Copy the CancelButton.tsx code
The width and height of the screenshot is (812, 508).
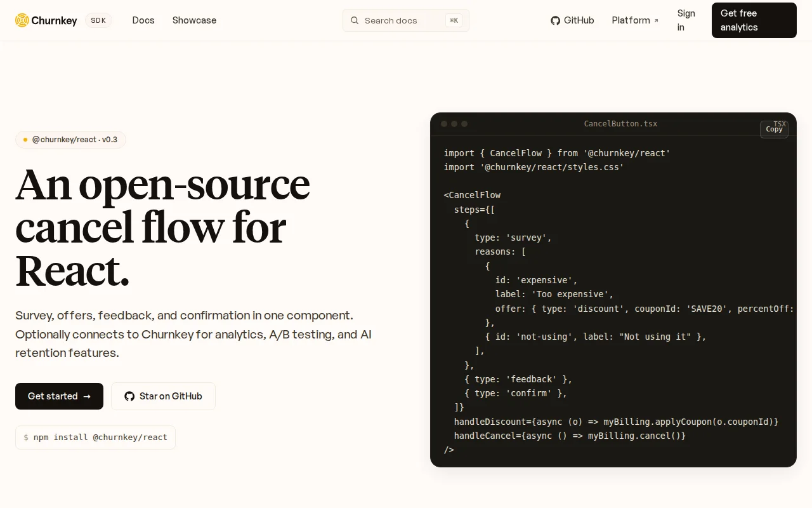tap(774, 129)
